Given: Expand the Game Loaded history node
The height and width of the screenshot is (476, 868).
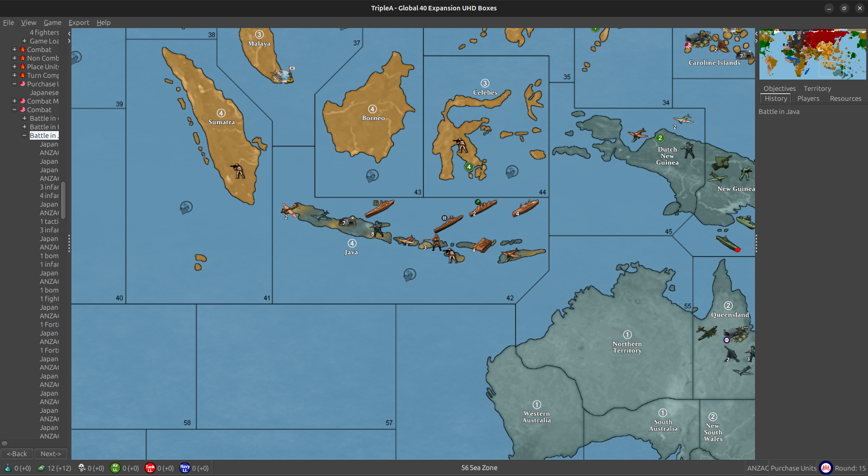Looking at the screenshot, I should pos(24,41).
